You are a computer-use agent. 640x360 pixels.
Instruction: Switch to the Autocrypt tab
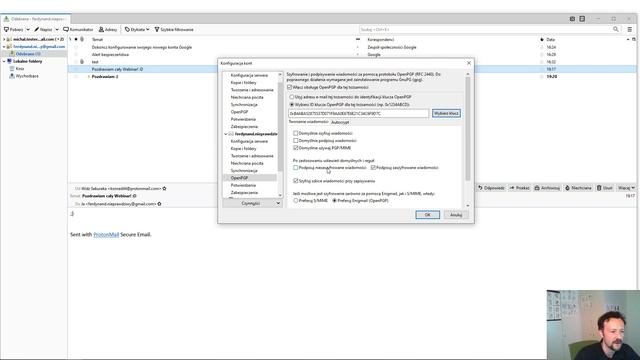point(340,122)
